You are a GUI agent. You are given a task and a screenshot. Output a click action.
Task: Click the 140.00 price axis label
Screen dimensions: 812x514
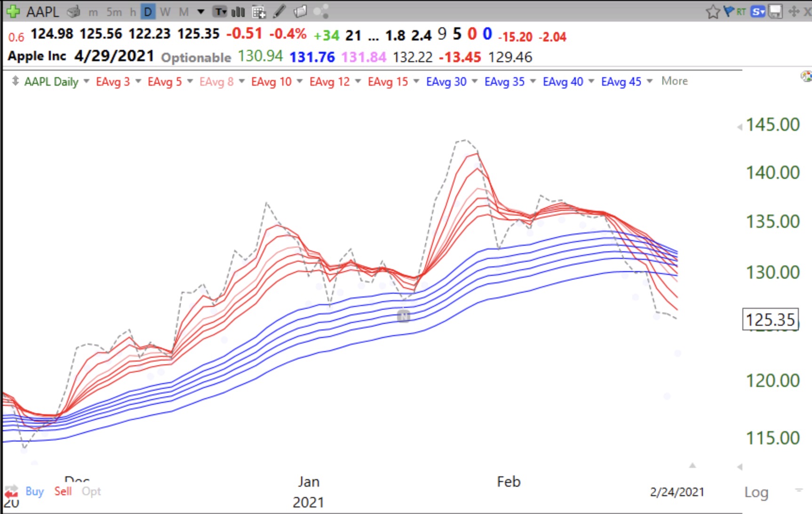pyautogui.click(x=773, y=173)
